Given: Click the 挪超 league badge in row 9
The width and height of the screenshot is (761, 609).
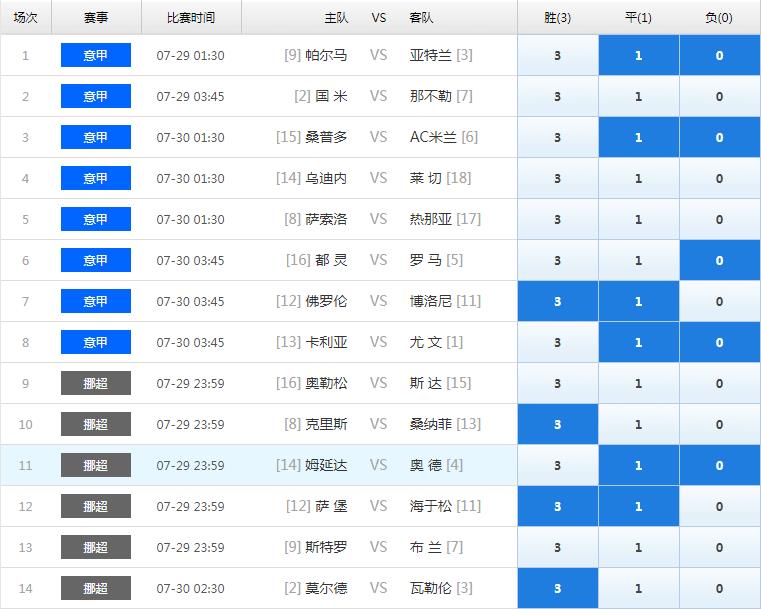Looking at the screenshot, I should 95,383.
